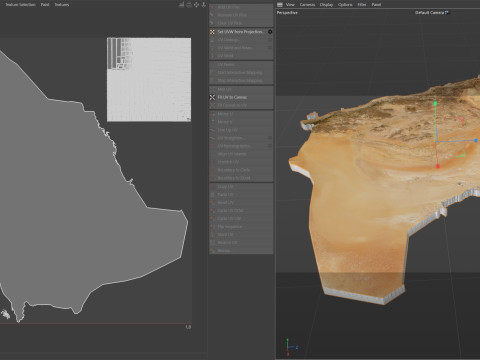Open options box beside UV Unwrap

point(270,40)
